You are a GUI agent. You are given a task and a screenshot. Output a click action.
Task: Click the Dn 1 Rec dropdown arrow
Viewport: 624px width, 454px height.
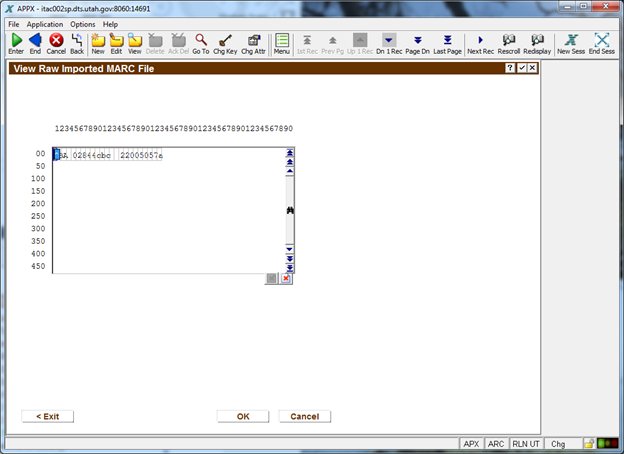[x=388, y=40]
